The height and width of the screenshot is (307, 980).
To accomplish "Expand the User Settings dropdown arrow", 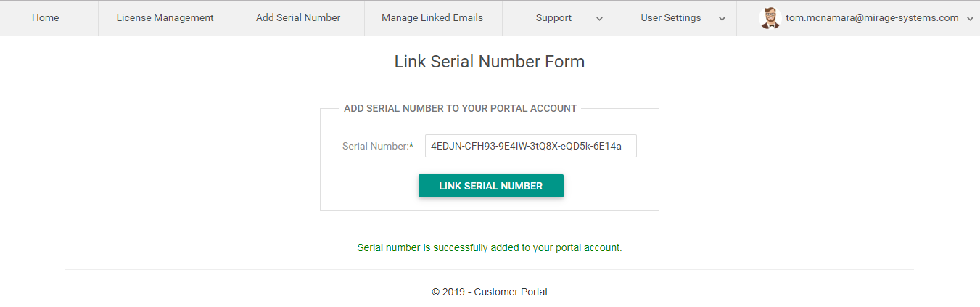I will 722,19.
